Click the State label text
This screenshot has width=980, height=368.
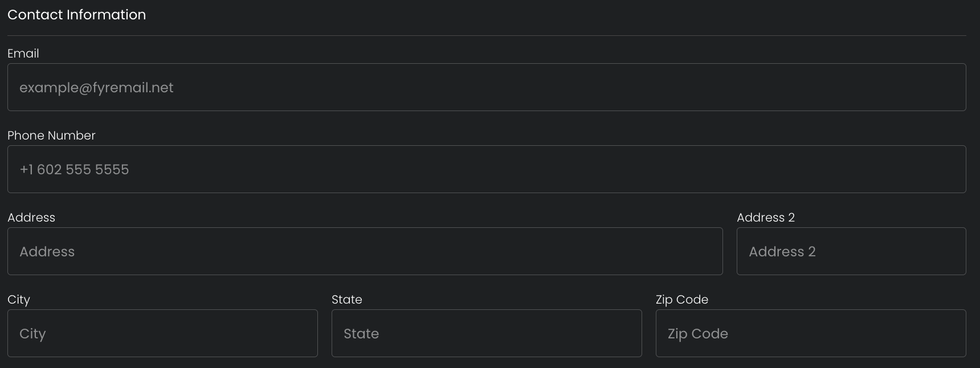pos(346,300)
